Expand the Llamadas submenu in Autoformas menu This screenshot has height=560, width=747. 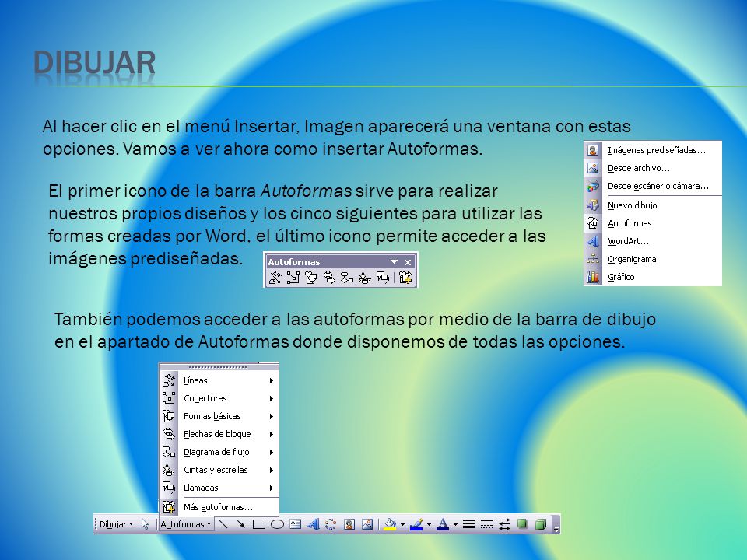pyautogui.click(x=219, y=488)
